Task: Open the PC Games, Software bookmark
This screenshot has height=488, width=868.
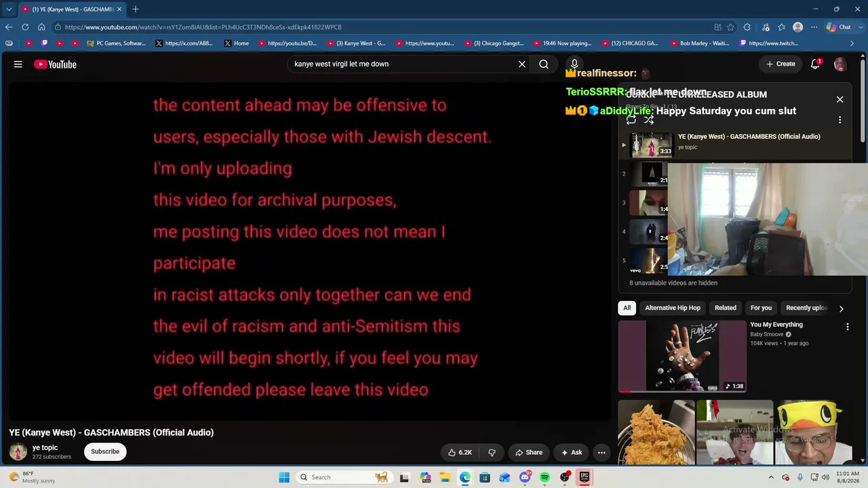Action: (x=116, y=43)
